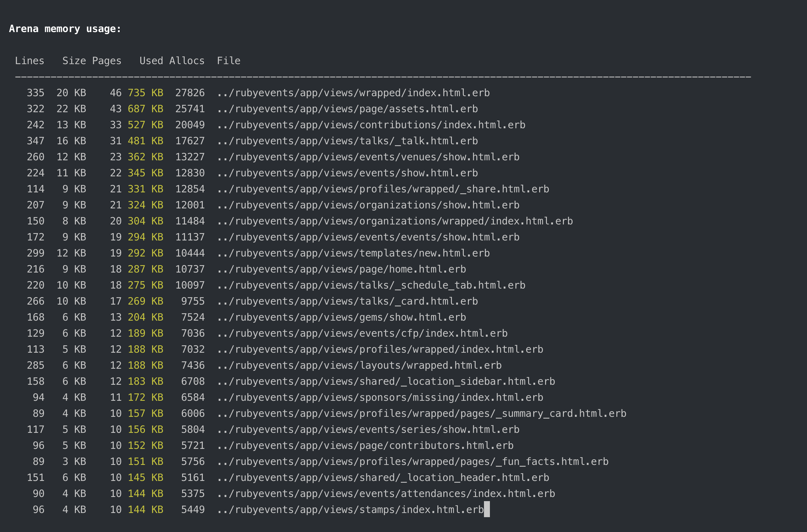
Task: Select the File column header
Action: pyautogui.click(x=229, y=60)
